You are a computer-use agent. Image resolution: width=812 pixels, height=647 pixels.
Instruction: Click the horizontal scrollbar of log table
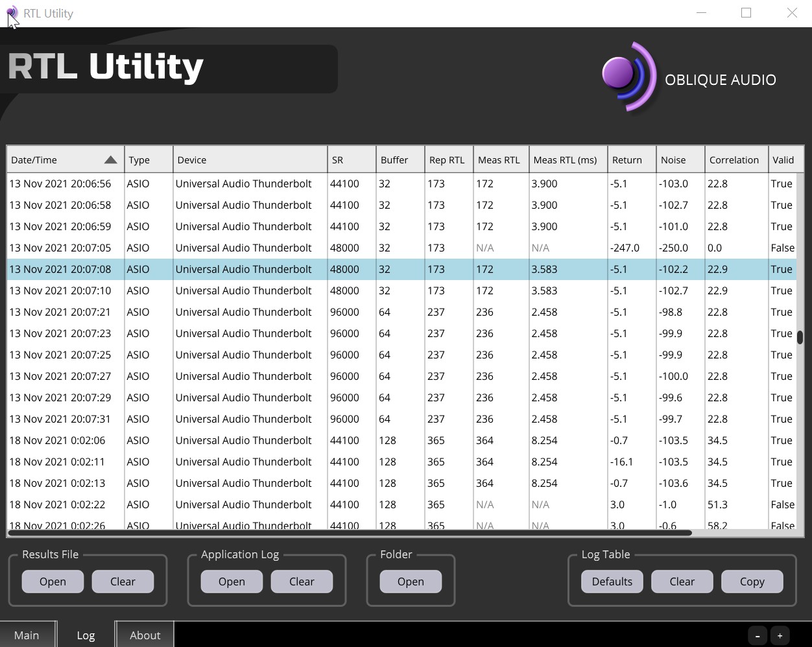pyautogui.click(x=350, y=533)
